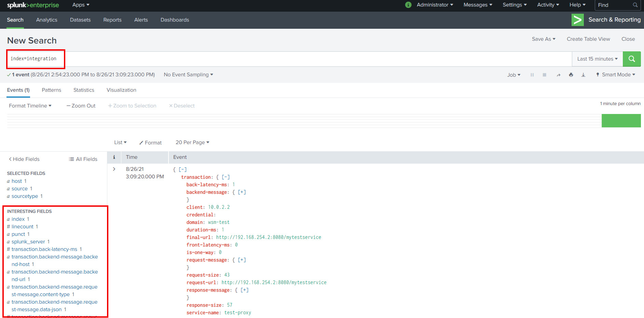Expand backend-message [+] node
The image size is (644, 318).
pos(242,192)
